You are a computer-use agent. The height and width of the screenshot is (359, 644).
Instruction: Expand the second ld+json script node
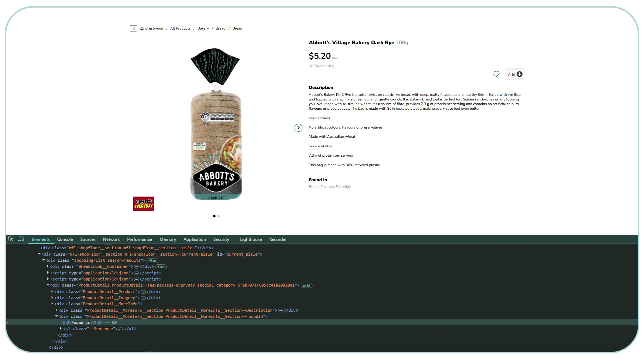coord(48,279)
